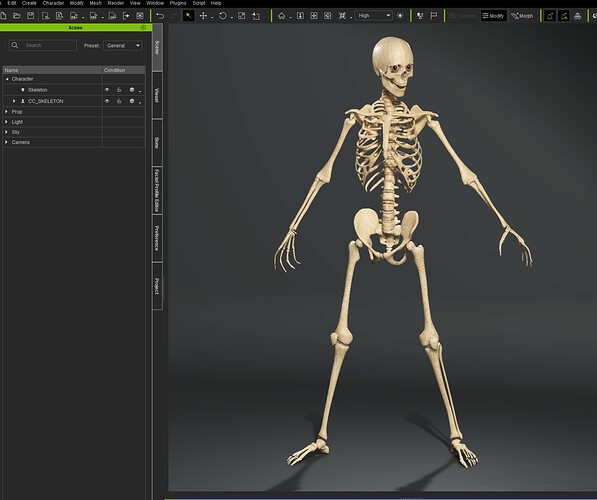Toggle CC_SKELETON visibility eye icon
Viewport: 597px width, 500px height.
point(107,101)
